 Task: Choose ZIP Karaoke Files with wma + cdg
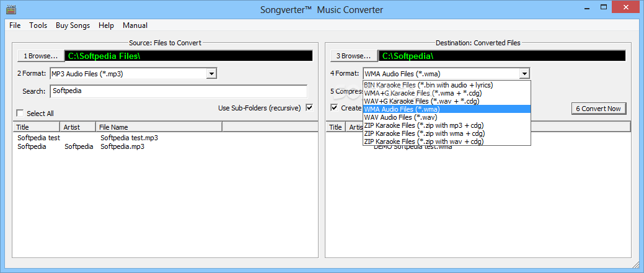(x=447, y=133)
